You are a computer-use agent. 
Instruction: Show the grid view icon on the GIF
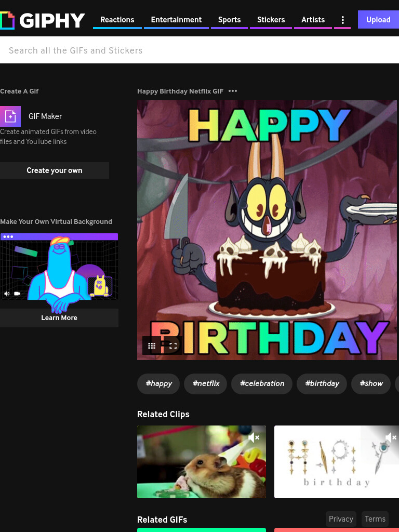[x=152, y=345]
